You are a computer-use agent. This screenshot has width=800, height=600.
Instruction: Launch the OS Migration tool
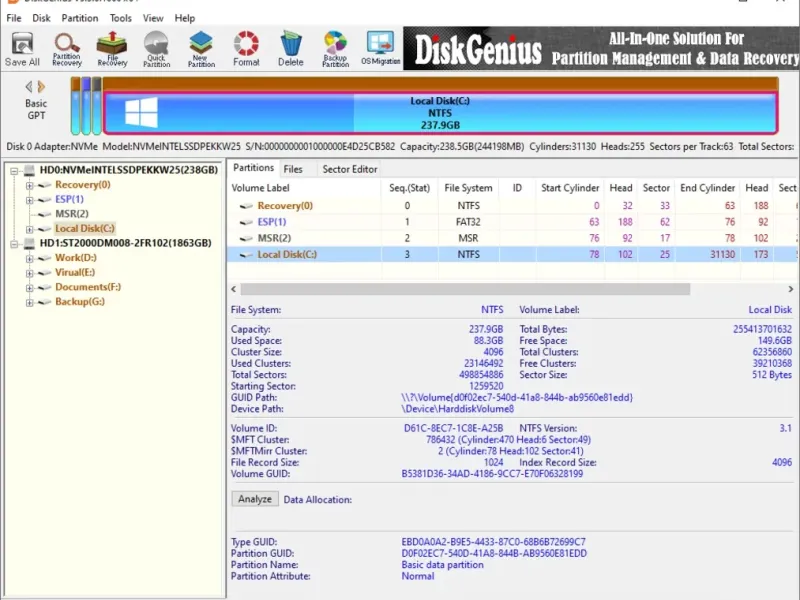pos(380,48)
